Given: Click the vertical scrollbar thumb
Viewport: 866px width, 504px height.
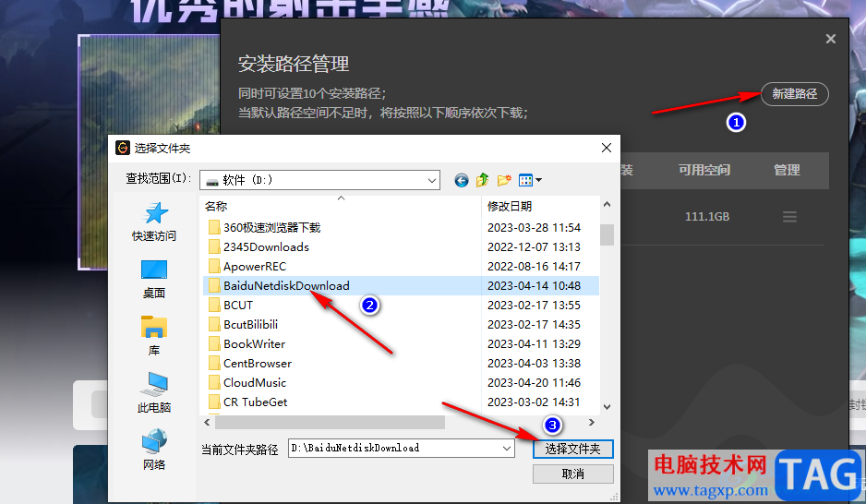Looking at the screenshot, I should coord(607,234).
